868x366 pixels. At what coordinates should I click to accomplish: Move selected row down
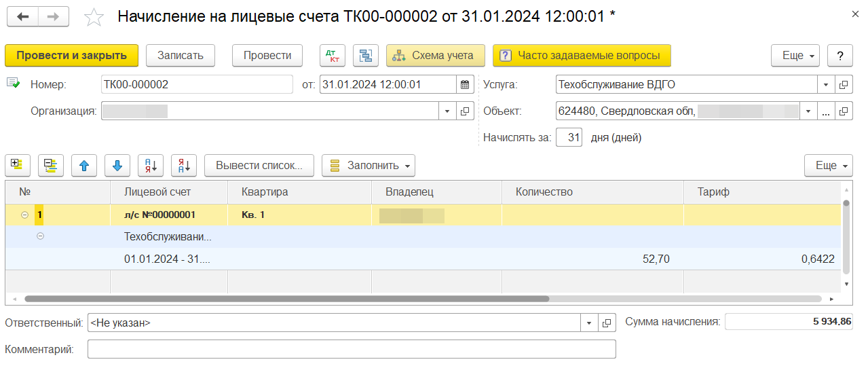click(117, 165)
